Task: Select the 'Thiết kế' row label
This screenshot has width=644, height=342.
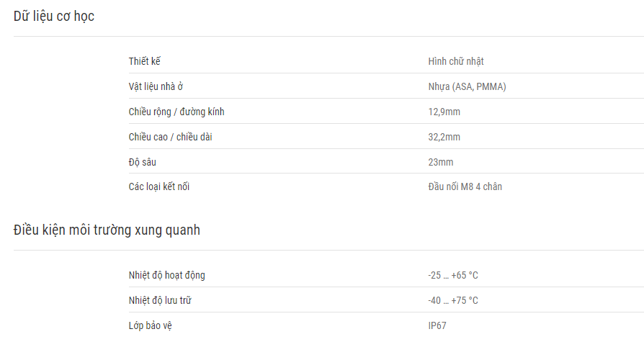Action: click(144, 61)
